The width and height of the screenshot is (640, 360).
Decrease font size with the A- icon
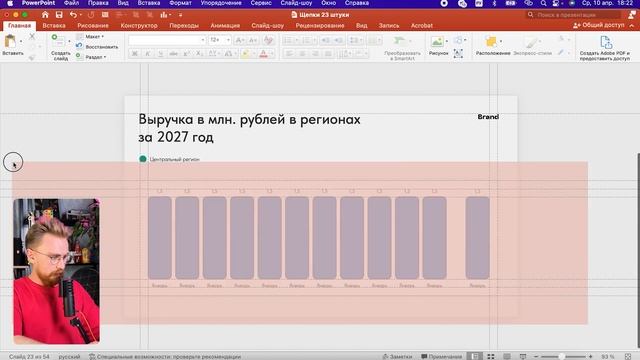tap(253, 40)
